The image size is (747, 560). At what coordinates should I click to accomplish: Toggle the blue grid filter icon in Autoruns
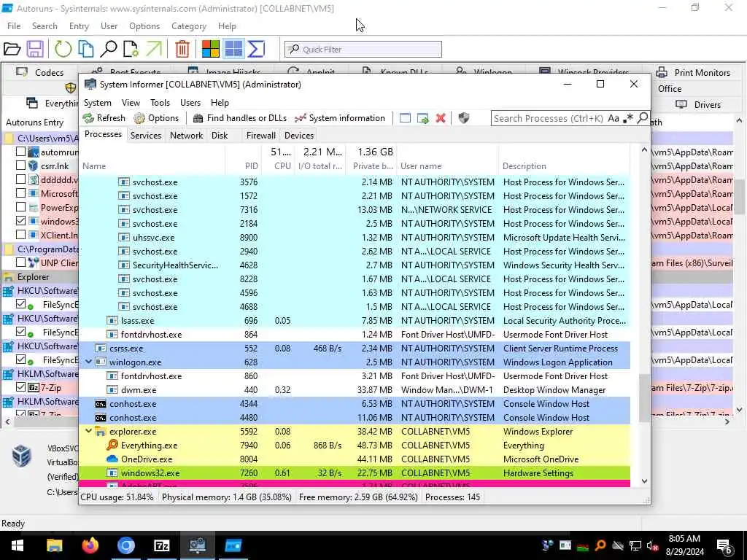point(233,49)
